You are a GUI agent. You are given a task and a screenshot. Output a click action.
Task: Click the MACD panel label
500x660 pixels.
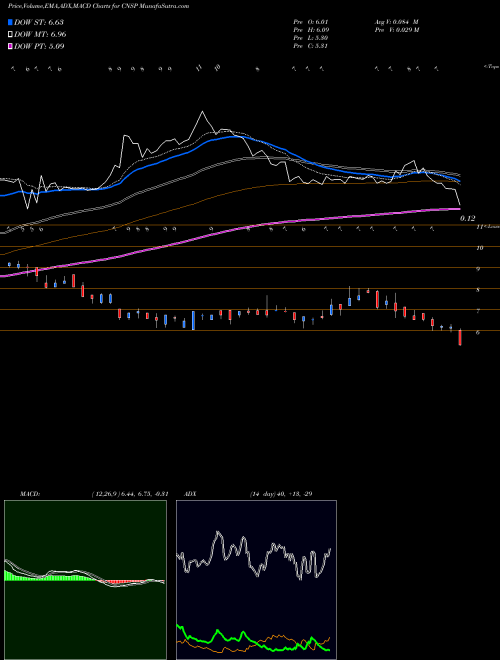point(30,494)
